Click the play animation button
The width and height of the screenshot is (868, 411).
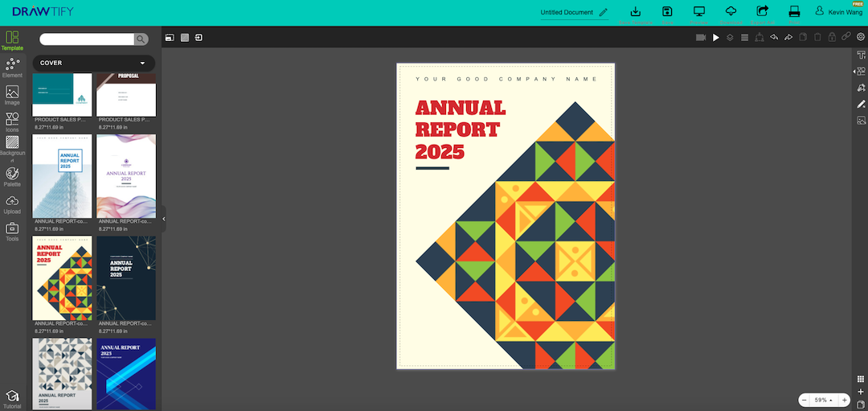(716, 37)
